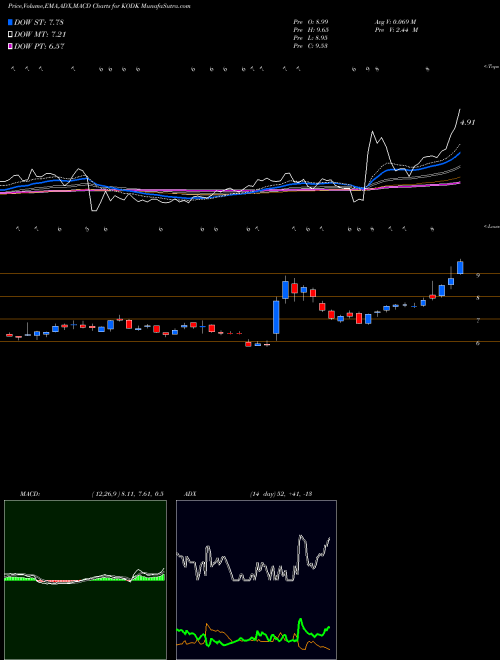The image size is (500, 660).
Task: Click the white DOW MT legend swatch
Action: tap(10, 35)
